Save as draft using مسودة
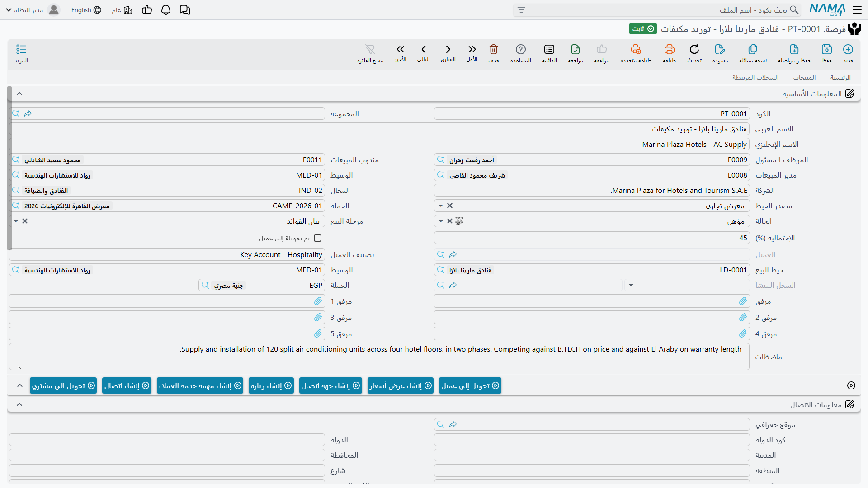Screen dimensions: 868x488 pos(720,53)
